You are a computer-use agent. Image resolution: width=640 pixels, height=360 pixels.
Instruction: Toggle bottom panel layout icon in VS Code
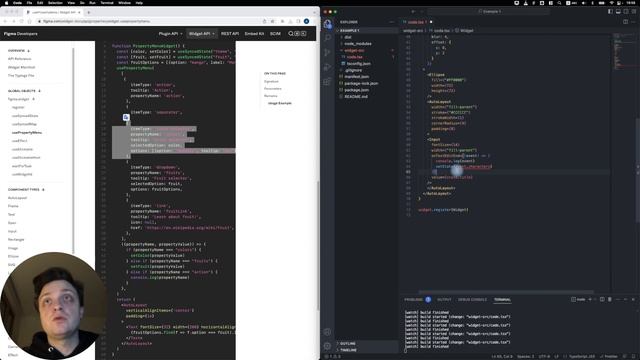[618, 11]
